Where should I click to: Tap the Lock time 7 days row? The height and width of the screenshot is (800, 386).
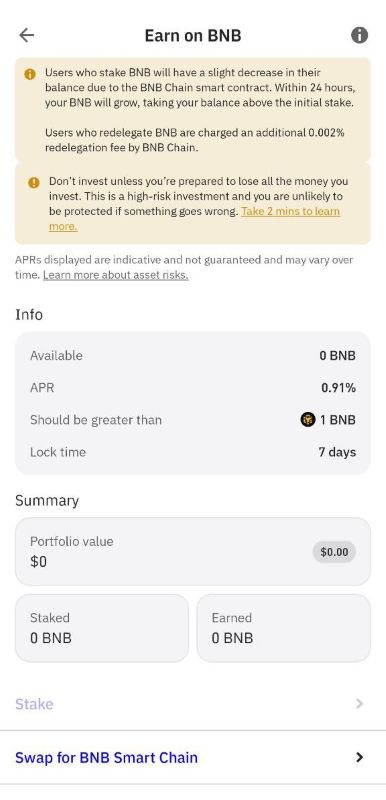tap(193, 452)
